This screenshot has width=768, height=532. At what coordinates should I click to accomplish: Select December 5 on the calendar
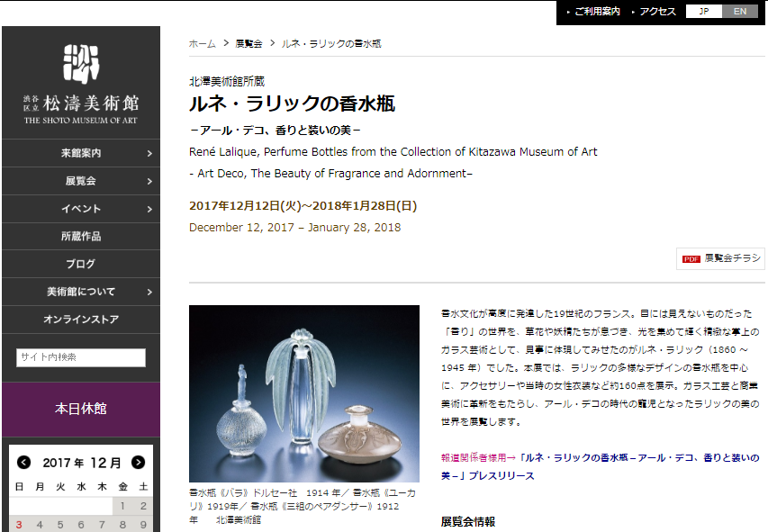click(60, 525)
